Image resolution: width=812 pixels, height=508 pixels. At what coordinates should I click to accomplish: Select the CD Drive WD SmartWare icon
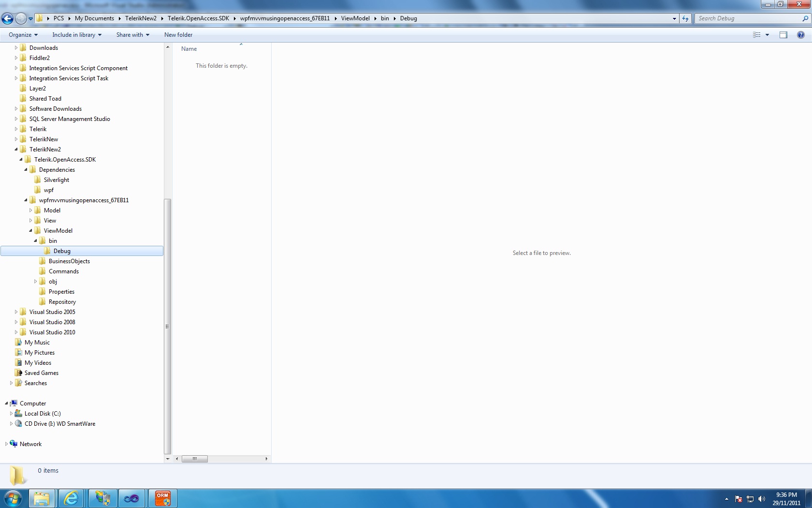coord(18,424)
